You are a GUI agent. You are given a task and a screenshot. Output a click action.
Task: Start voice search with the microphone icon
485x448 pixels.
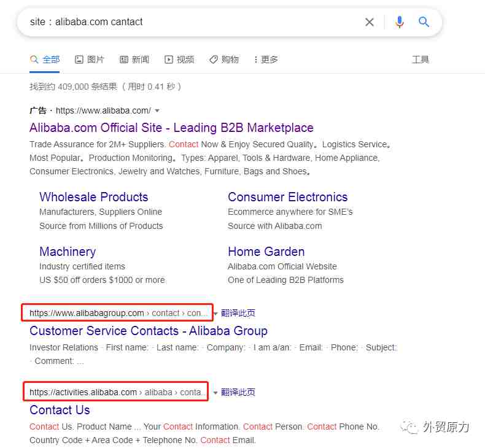pos(399,22)
